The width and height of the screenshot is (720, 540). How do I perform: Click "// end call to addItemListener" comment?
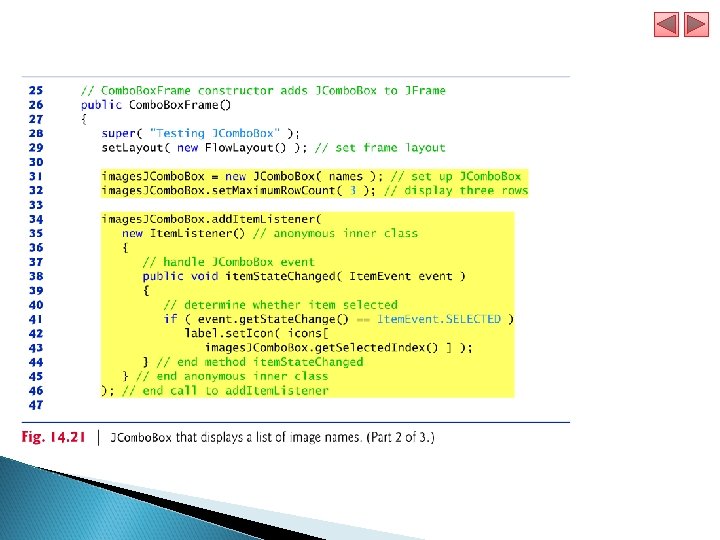pos(225,391)
